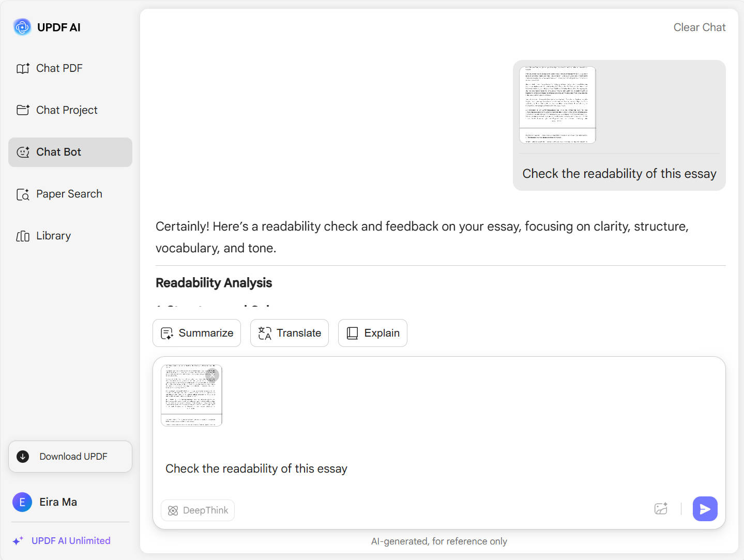Click the Paper Search magnifier icon
This screenshot has height=560, width=744.
[x=23, y=194]
